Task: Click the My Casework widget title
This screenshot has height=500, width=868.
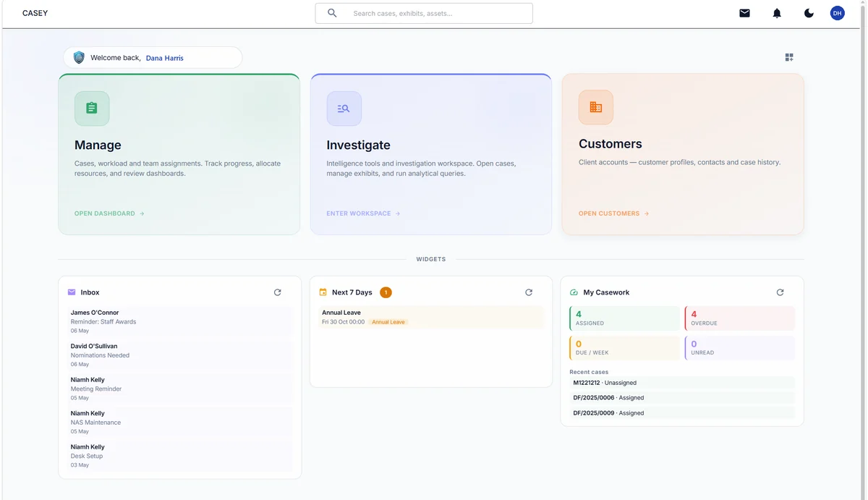Action: coord(606,292)
